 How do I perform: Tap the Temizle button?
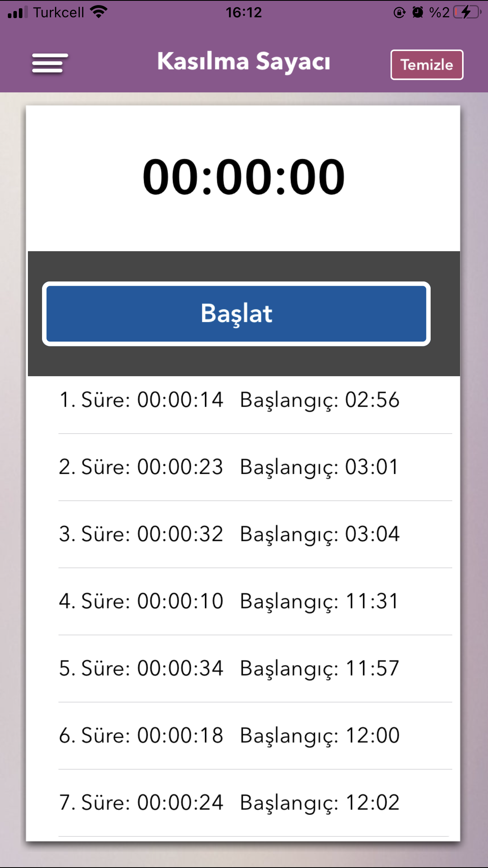pyautogui.click(x=427, y=65)
